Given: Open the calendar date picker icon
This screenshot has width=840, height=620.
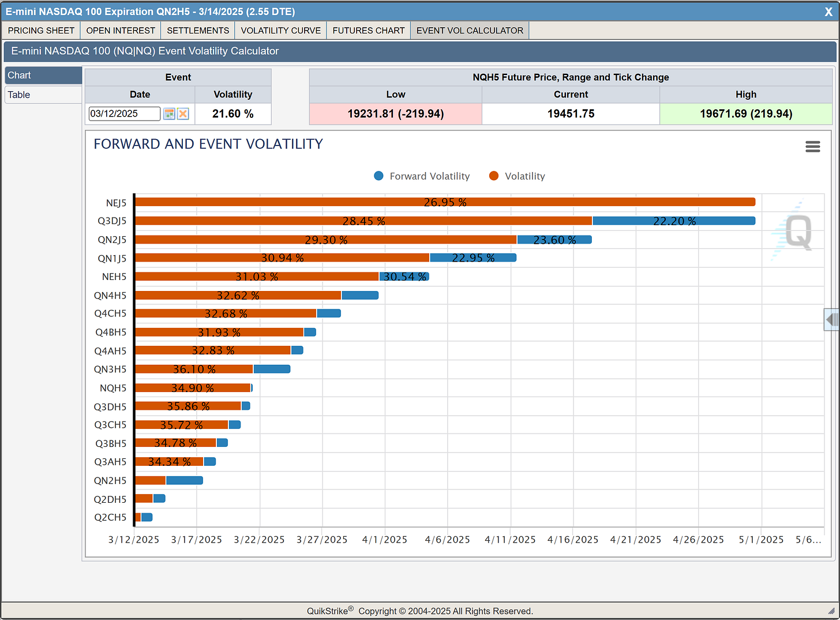Looking at the screenshot, I should tap(169, 114).
